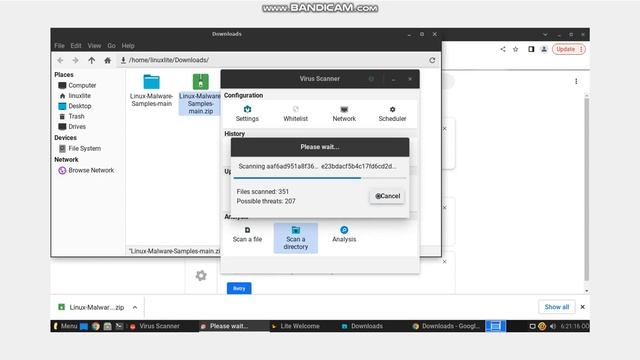640x360 pixels.
Task: Share the page in browser
Action: (503, 49)
